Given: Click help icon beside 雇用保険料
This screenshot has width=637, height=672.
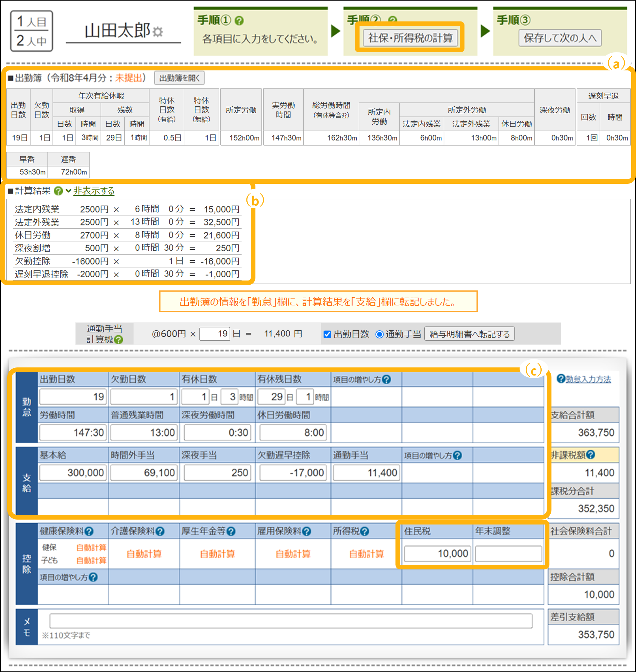Looking at the screenshot, I should coord(306,531).
